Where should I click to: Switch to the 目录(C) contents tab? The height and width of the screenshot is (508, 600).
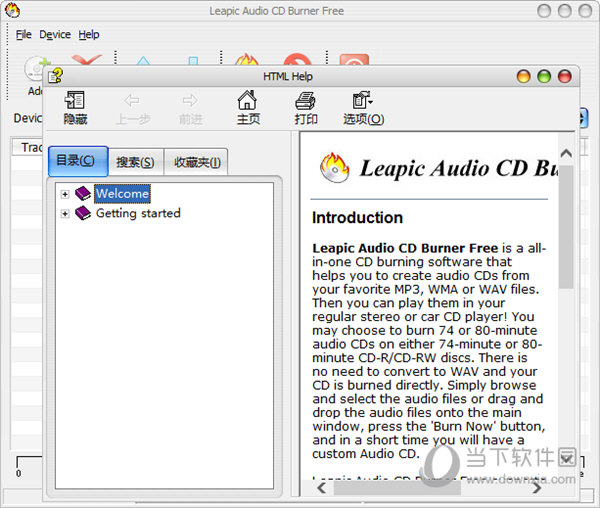pyautogui.click(x=78, y=161)
